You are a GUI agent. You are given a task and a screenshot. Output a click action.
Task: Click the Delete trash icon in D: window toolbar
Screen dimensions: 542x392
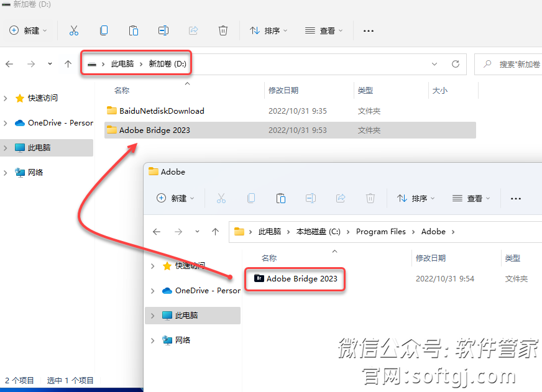tap(223, 30)
